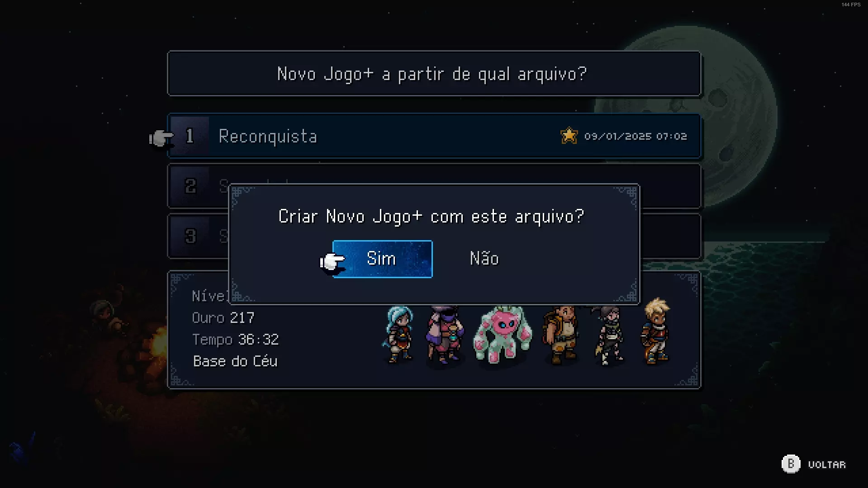Click the 144 FPS counter overlay
This screenshot has height=488, width=868.
(x=851, y=5)
